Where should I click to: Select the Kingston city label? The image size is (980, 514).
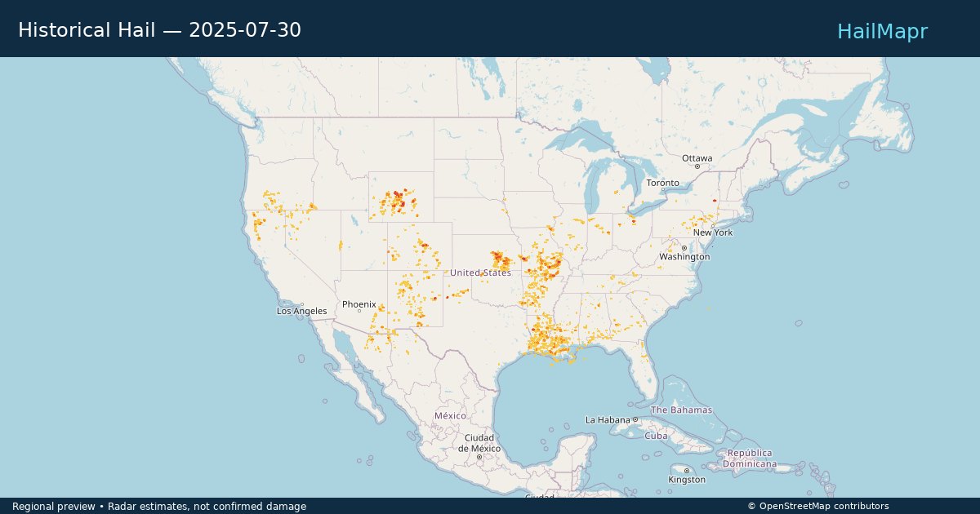click(x=686, y=480)
